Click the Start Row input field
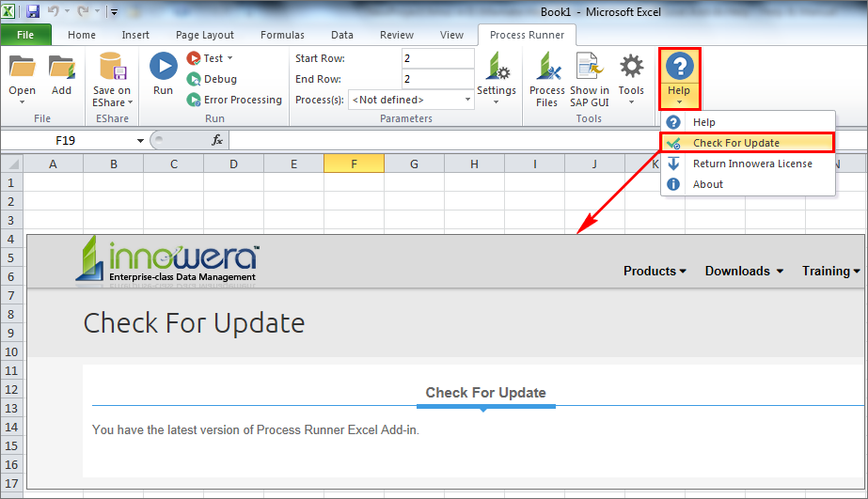This screenshot has height=499, width=868. click(x=437, y=58)
